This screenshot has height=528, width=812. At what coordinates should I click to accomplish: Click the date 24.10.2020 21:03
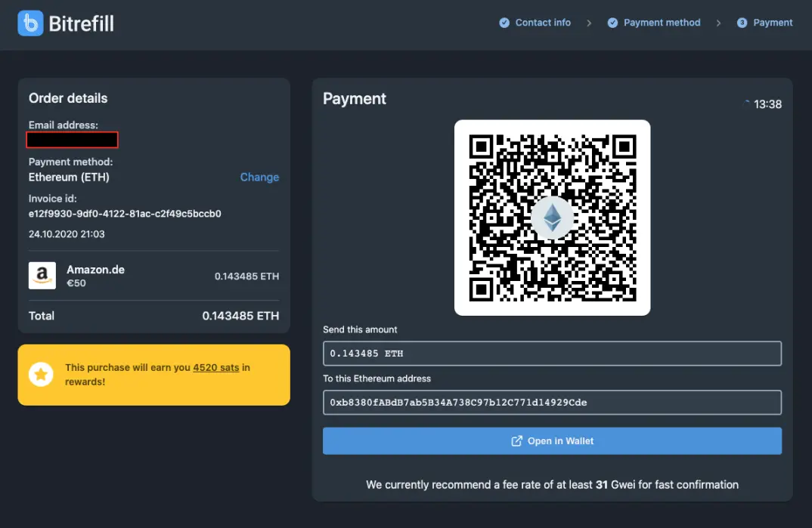click(67, 234)
